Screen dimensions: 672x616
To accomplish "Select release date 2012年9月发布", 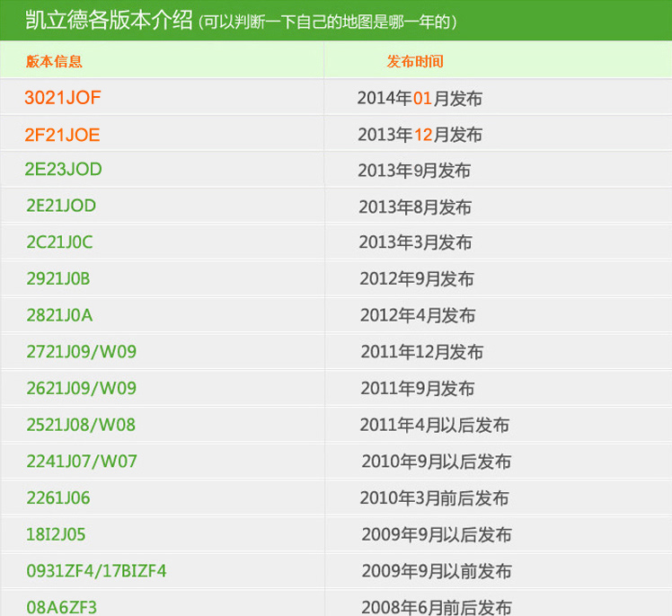I will pos(417,279).
